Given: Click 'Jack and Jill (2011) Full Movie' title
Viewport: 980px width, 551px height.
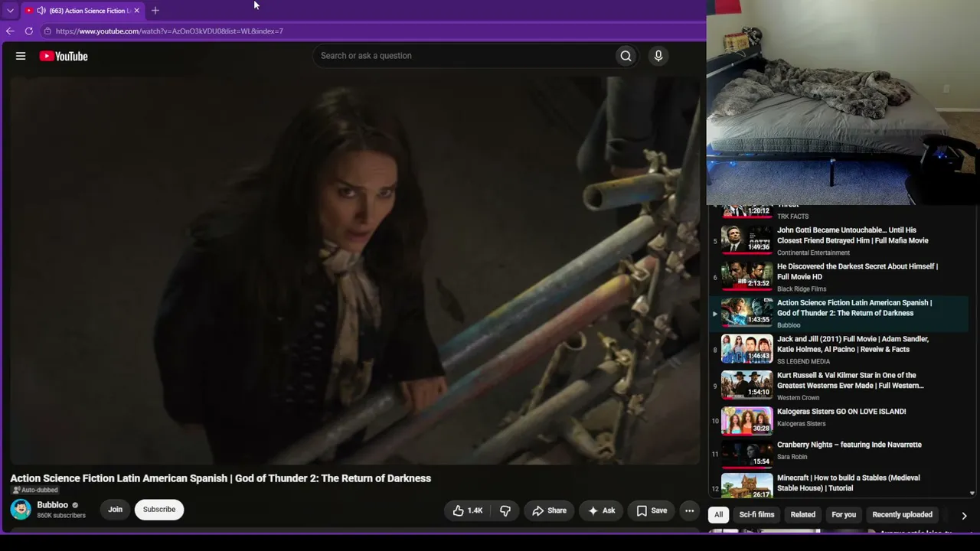Looking at the screenshot, I should tap(853, 344).
